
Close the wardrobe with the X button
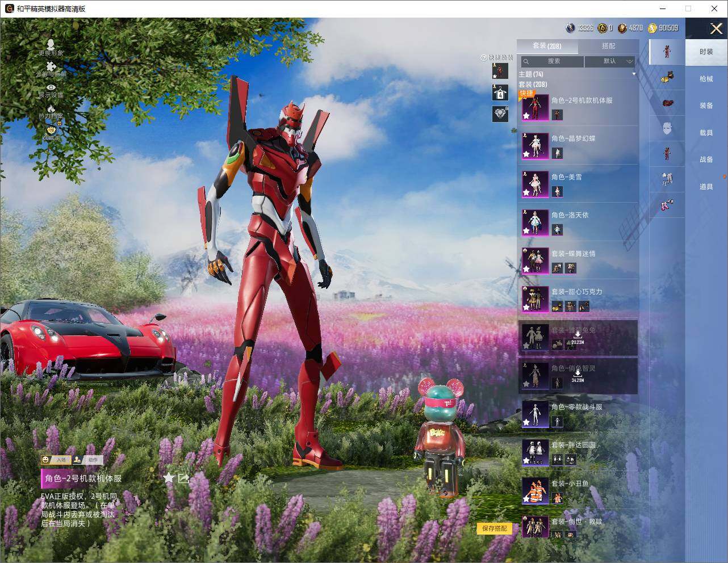(x=716, y=28)
